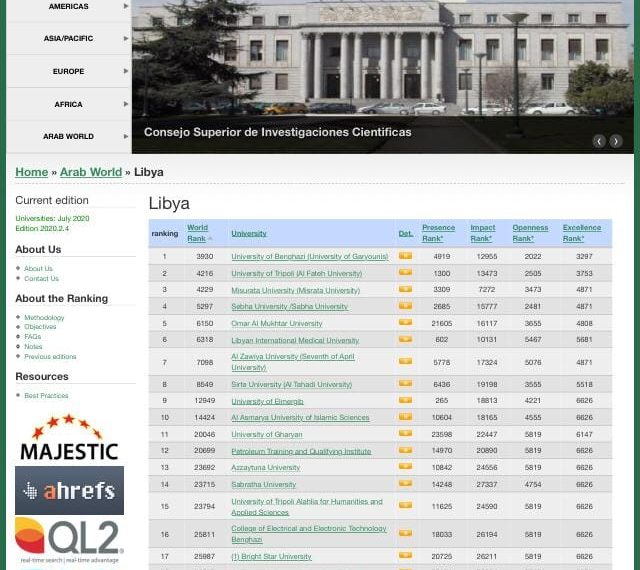The image size is (640, 570).
Task: Open details icon for University of Gharyan
Action: click(x=405, y=434)
